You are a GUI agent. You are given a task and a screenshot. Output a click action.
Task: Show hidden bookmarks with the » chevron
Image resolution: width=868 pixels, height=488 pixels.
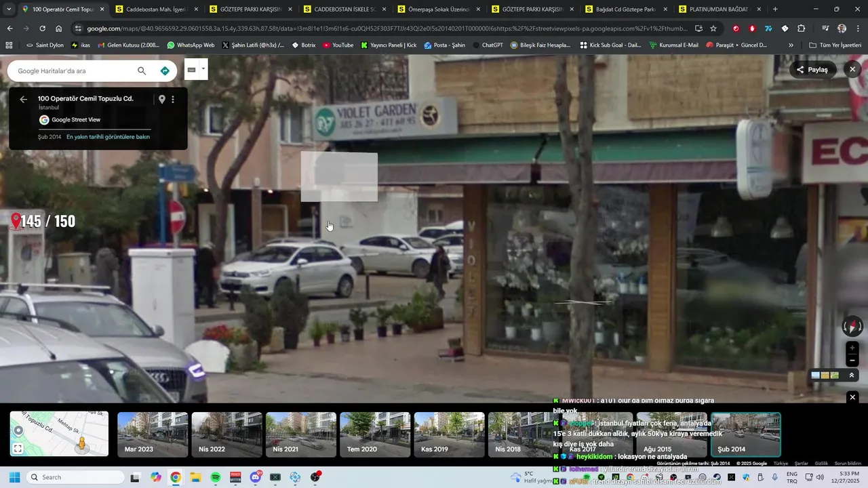[791, 45]
